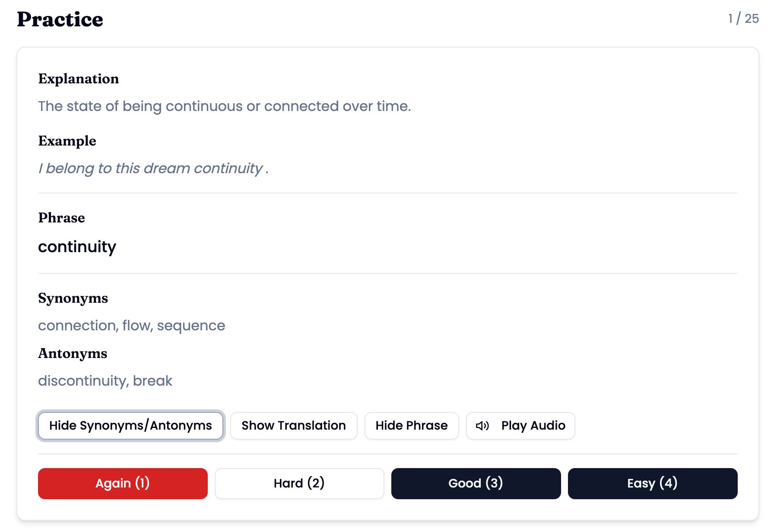Toggle the Hide Phrase button
Image resolution: width=774 pixels, height=532 pixels.
click(x=411, y=426)
